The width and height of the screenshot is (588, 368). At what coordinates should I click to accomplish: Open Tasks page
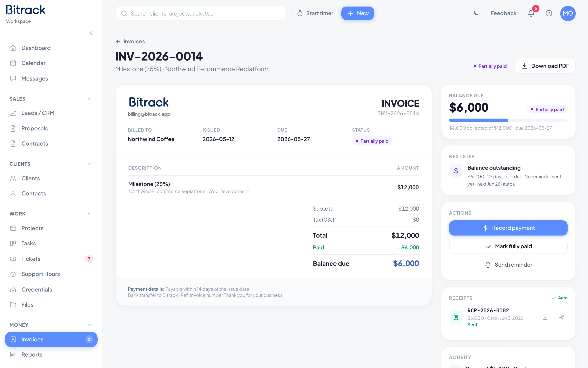point(51,243)
